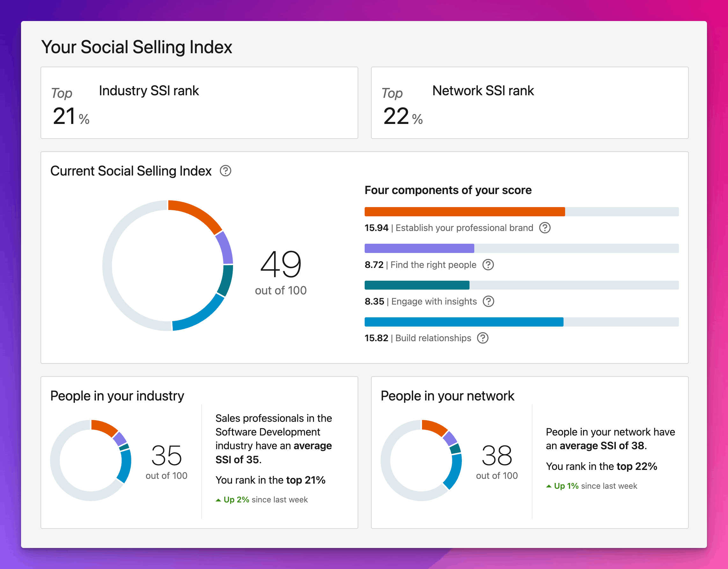Click 'Establish your professional brand' label
Screen dimensions: 728x569
pyautogui.click(x=464, y=228)
